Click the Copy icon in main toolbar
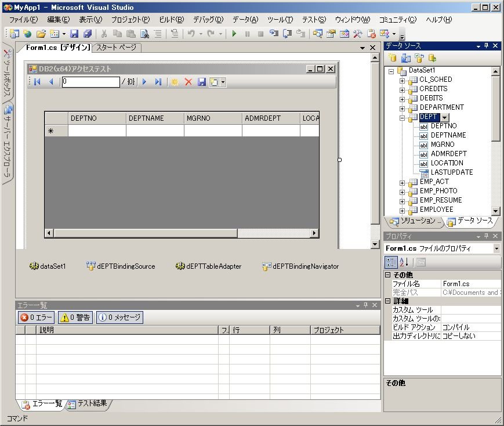The image size is (504, 426). 117,34
